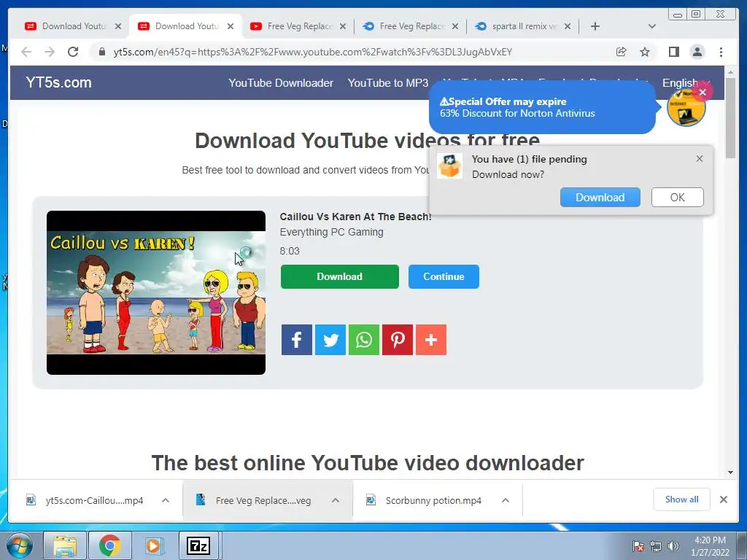Share video via WhatsApp
The image size is (747, 560).
click(364, 340)
